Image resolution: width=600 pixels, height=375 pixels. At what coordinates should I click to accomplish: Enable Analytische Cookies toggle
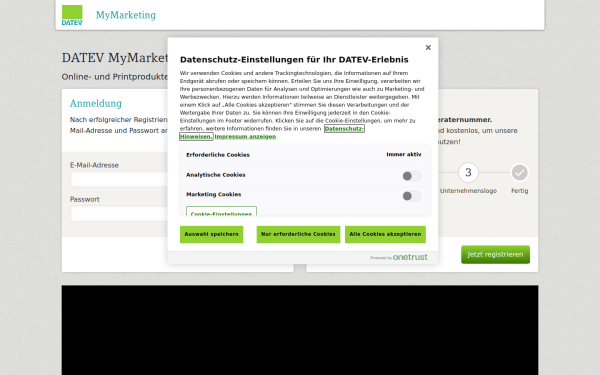tap(411, 176)
